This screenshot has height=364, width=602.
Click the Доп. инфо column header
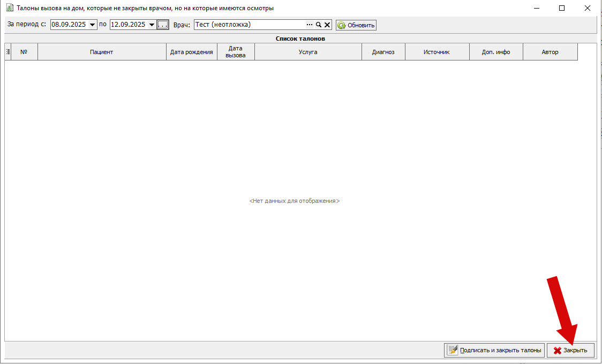point(495,52)
